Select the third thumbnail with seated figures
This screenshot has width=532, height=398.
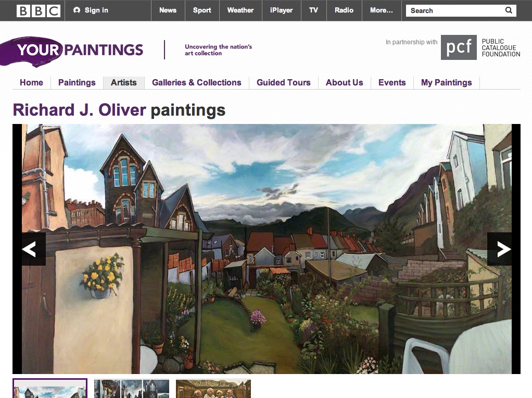coord(213,389)
